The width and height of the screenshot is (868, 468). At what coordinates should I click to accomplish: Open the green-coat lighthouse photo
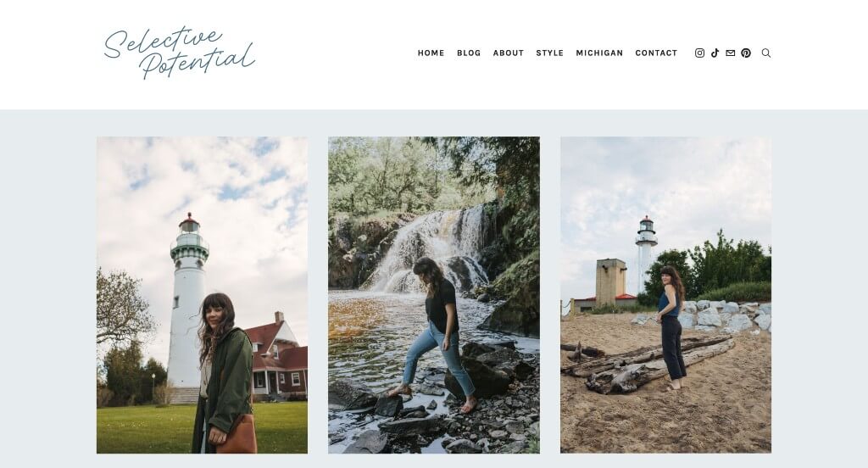202,295
